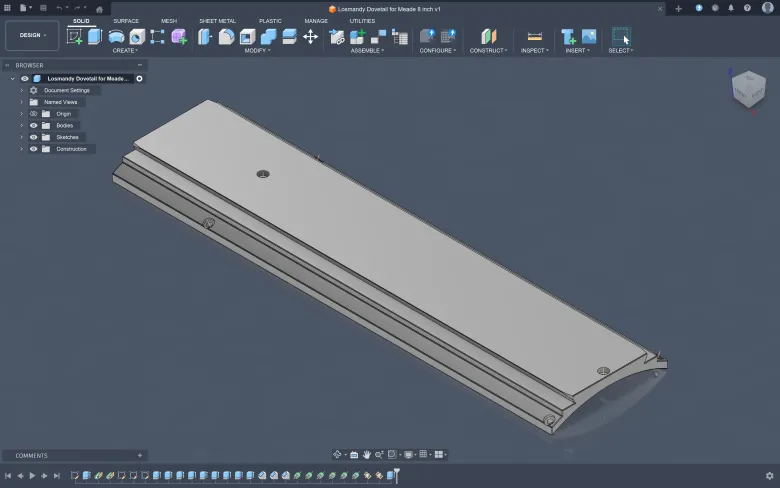Open the Construct dropdown menu

click(487, 50)
